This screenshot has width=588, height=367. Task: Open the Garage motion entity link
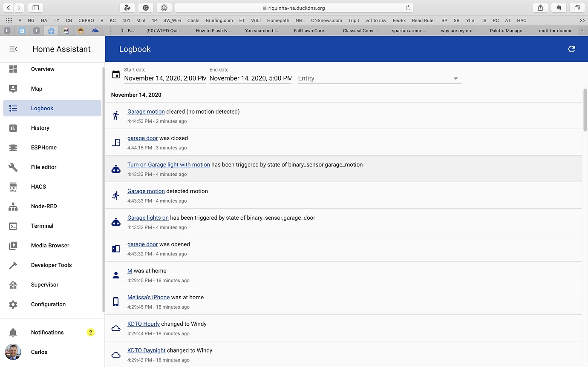coord(146,111)
